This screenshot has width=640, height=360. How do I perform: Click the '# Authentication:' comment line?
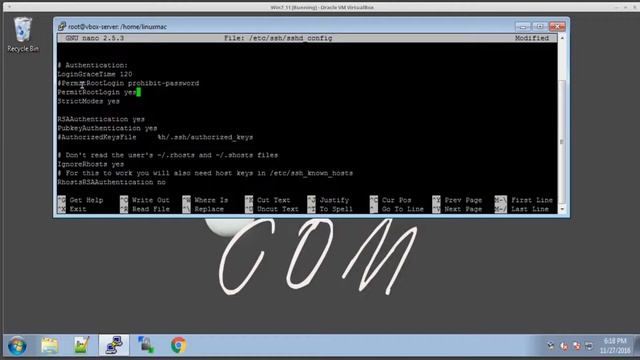93,65
